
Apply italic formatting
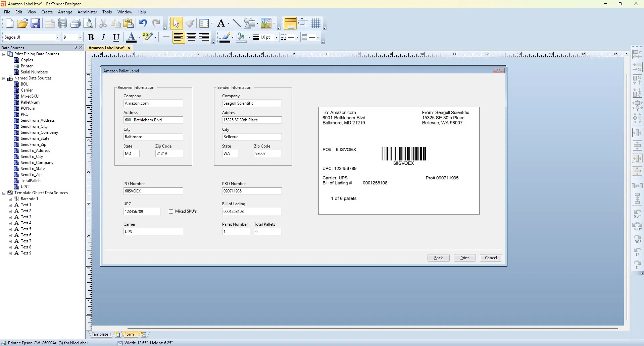point(103,37)
